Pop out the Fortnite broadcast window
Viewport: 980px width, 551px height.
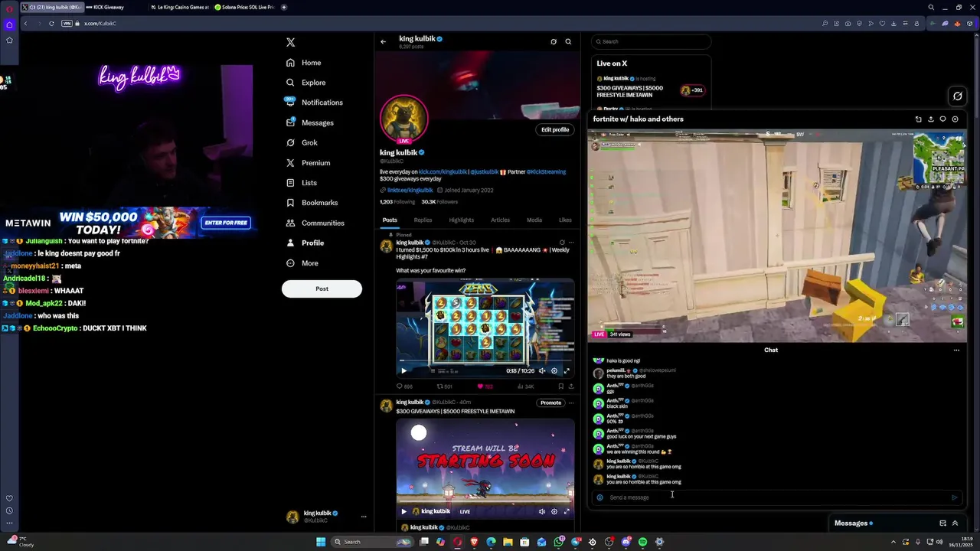(x=919, y=119)
